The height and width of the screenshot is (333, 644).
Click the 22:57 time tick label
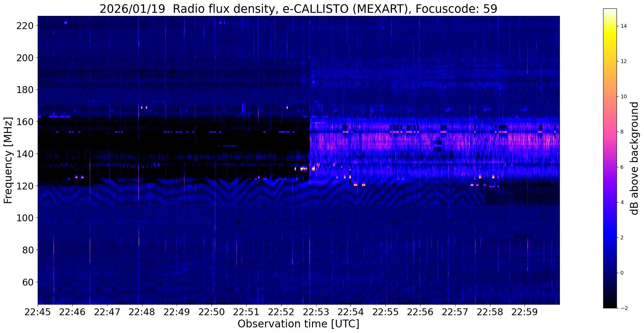tap(455, 312)
